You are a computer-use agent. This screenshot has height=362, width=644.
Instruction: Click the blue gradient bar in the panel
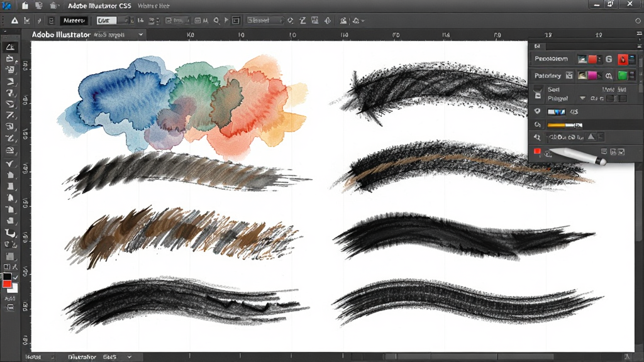pyautogui.click(x=557, y=112)
